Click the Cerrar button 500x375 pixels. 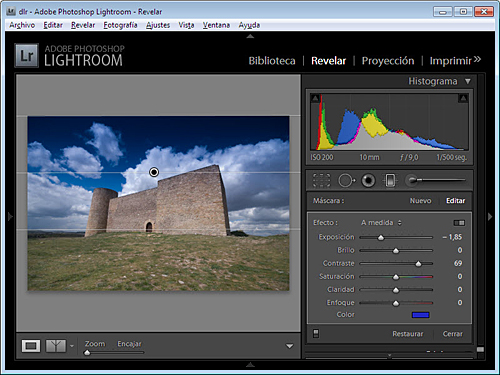[453, 334]
